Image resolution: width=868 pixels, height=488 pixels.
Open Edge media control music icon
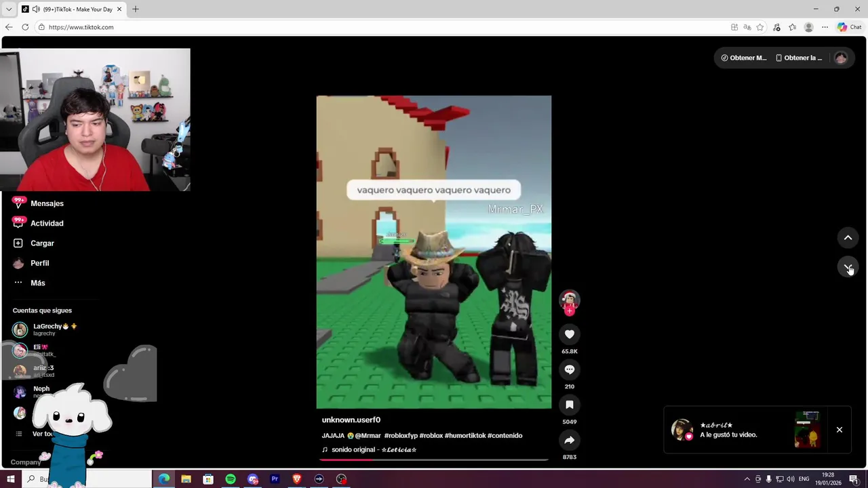point(776,27)
